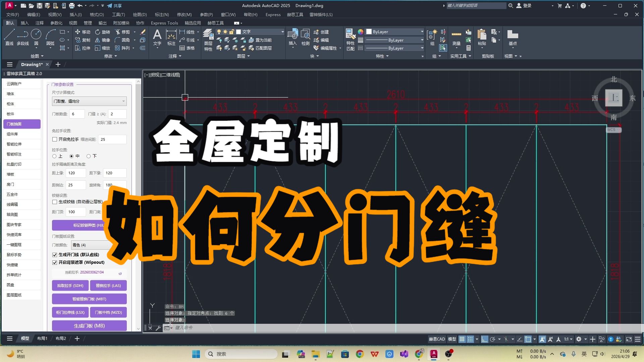Expand the 图层 panel flyout
The image size is (644, 362).
pyautogui.click(x=243, y=56)
